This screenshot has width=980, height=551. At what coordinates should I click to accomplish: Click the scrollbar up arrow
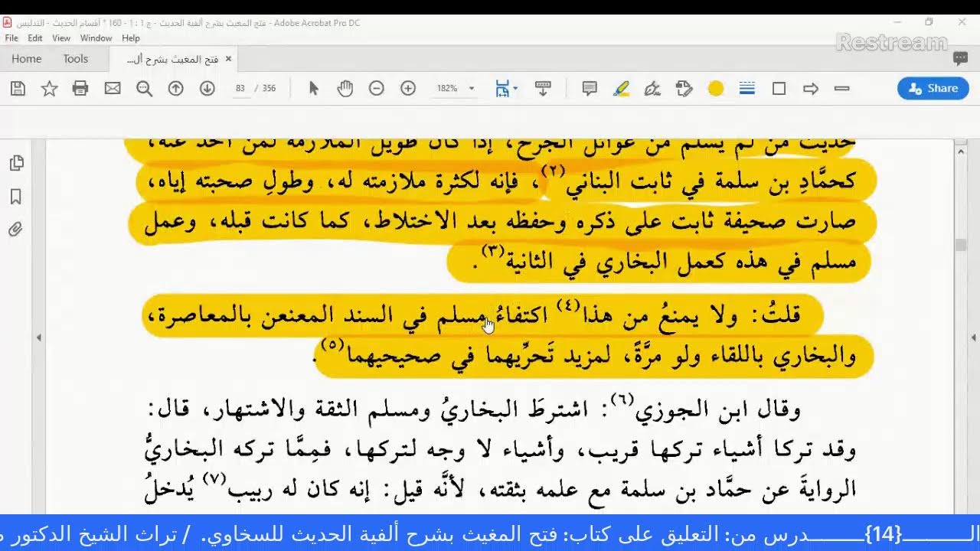tap(961, 152)
